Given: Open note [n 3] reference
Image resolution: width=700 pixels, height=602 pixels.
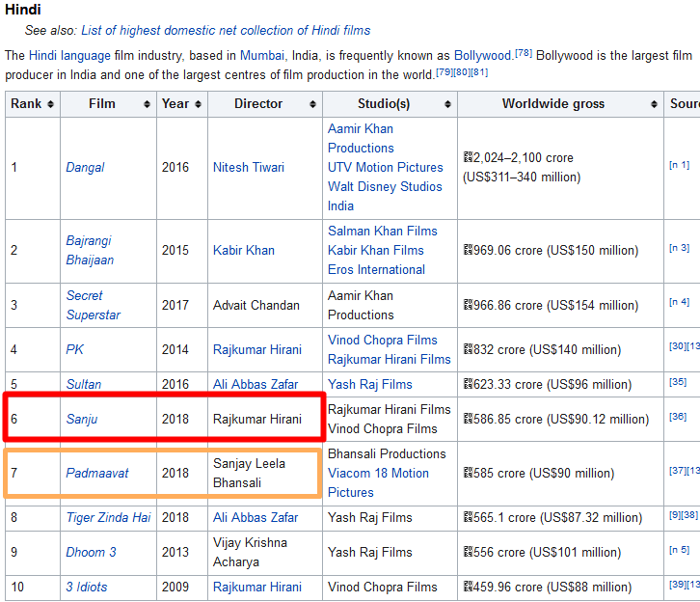Looking at the screenshot, I should point(679,248).
